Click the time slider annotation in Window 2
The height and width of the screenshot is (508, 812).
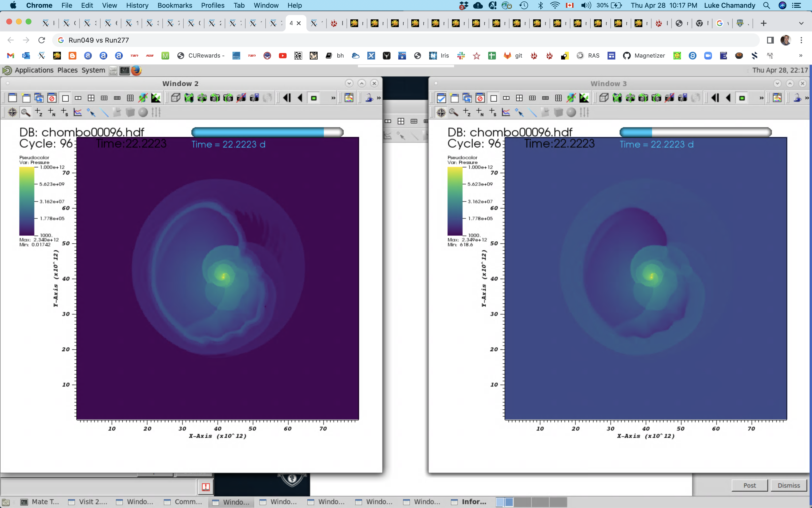(268, 132)
